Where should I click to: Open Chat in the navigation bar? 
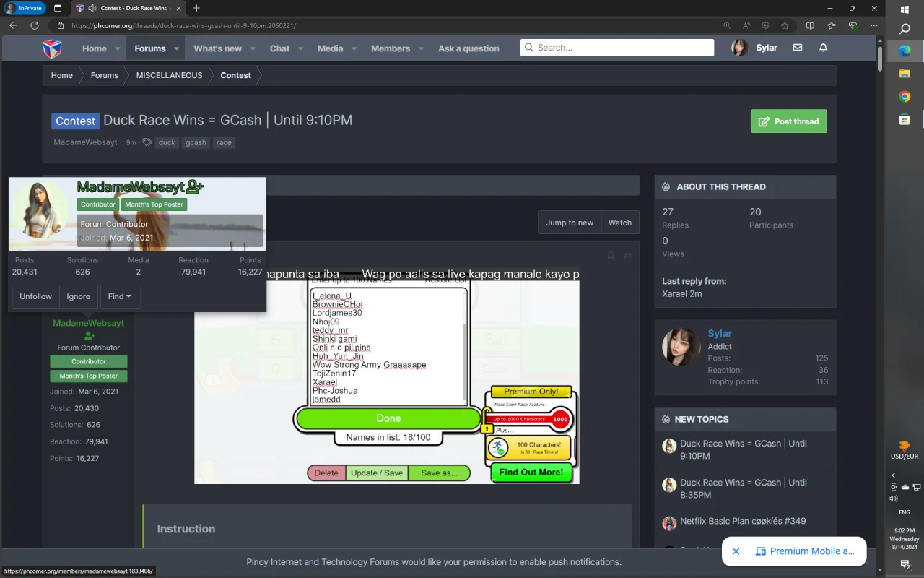[279, 48]
